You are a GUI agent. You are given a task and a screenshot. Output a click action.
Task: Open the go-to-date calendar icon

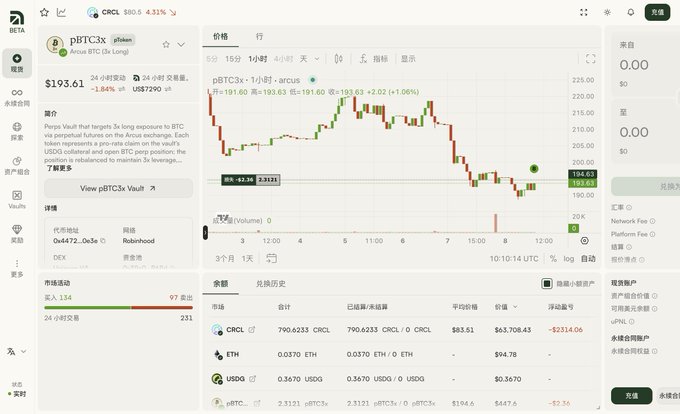[x=271, y=258]
